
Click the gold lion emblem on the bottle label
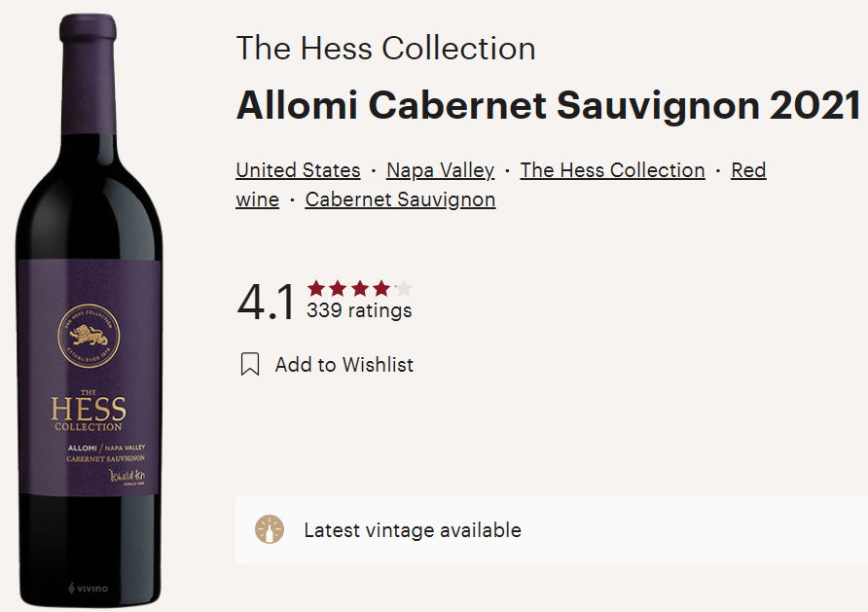88,336
